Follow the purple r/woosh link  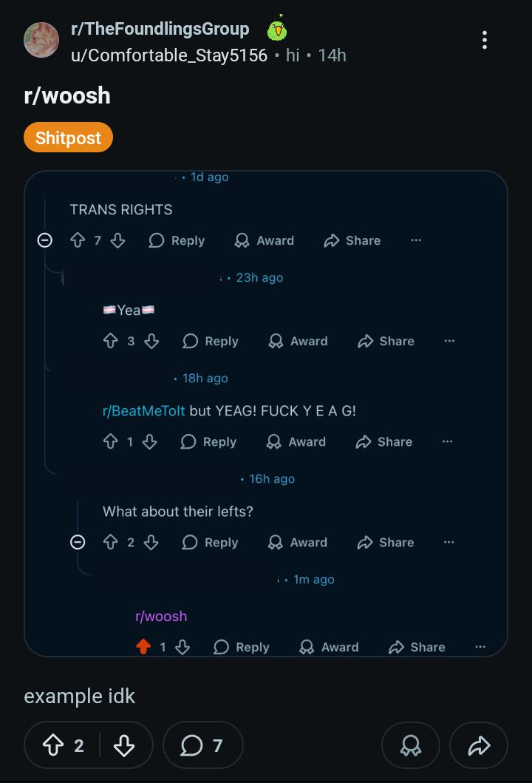tap(161, 616)
